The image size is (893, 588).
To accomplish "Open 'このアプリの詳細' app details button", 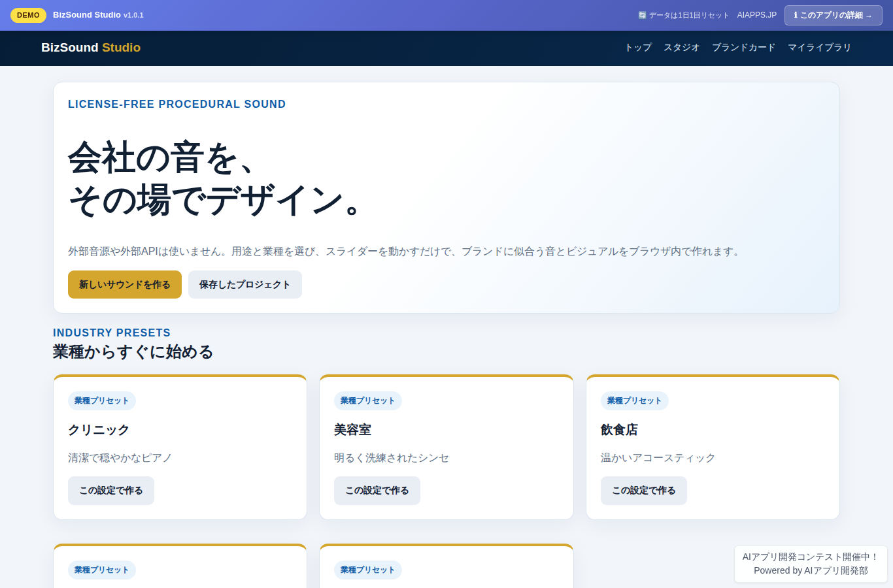I will pos(833,15).
